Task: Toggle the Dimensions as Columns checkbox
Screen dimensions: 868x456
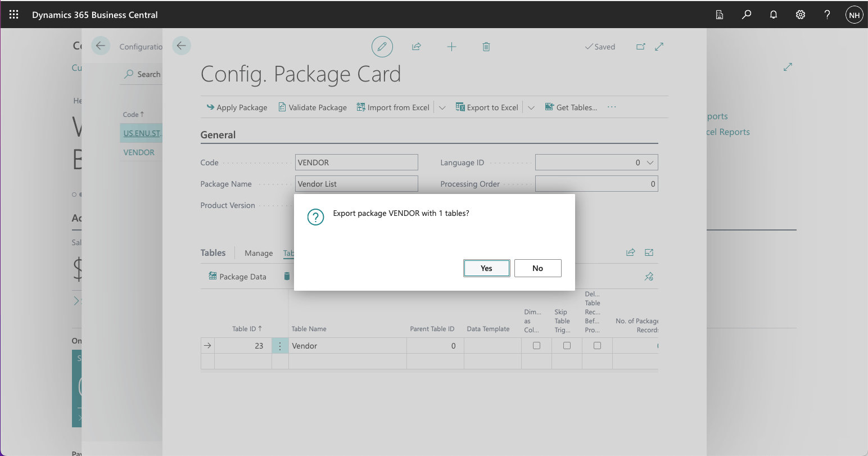Action: click(536, 346)
